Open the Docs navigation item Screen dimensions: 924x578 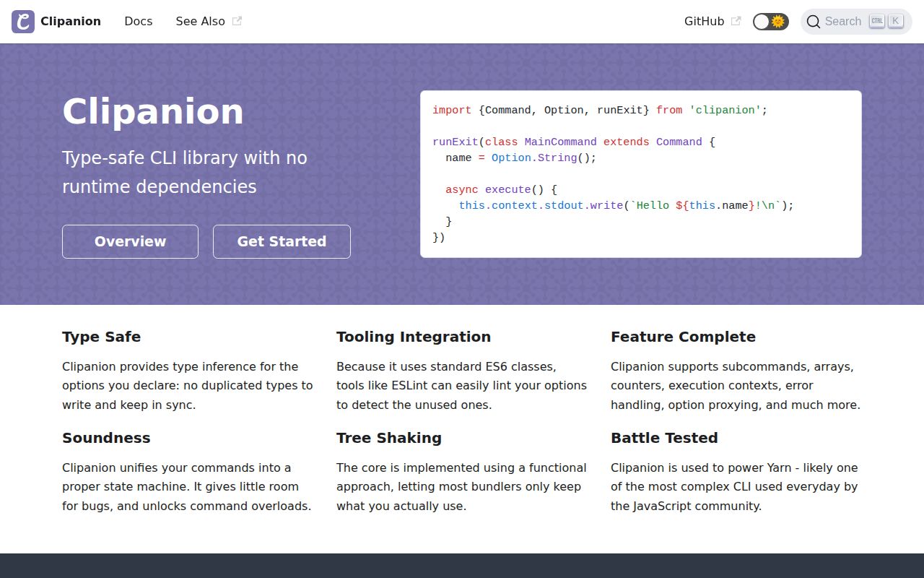pyautogui.click(x=139, y=22)
